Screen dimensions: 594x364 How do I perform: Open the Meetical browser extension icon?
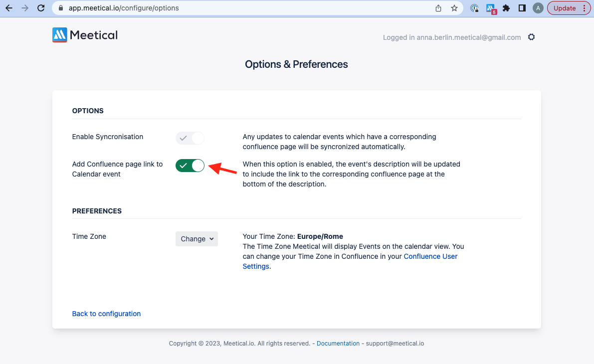pyautogui.click(x=491, y=8)
